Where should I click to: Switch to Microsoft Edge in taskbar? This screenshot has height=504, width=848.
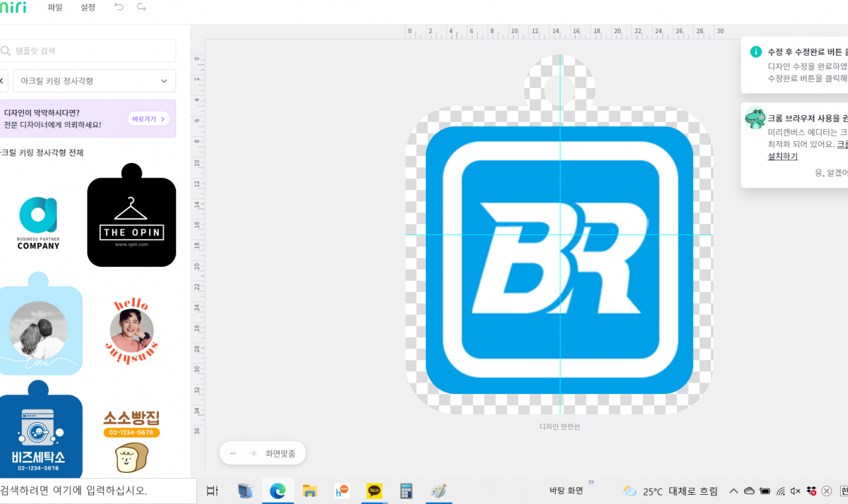point(278,491)
